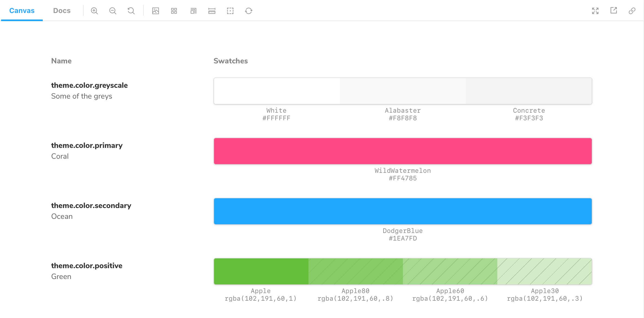Click the White #FFFFFF swatch
The width and height of the screenshot is (644, 318).
click(x=277, y=91)
